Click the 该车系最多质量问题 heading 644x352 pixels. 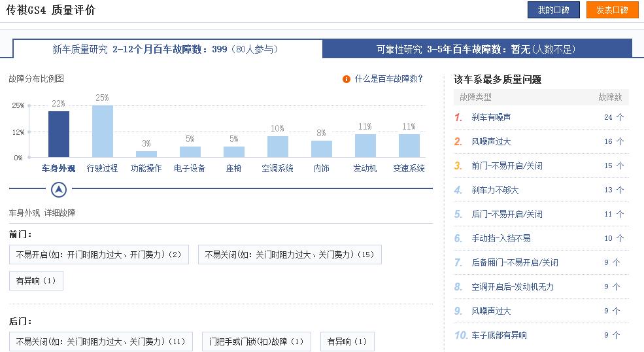point(498,79)
